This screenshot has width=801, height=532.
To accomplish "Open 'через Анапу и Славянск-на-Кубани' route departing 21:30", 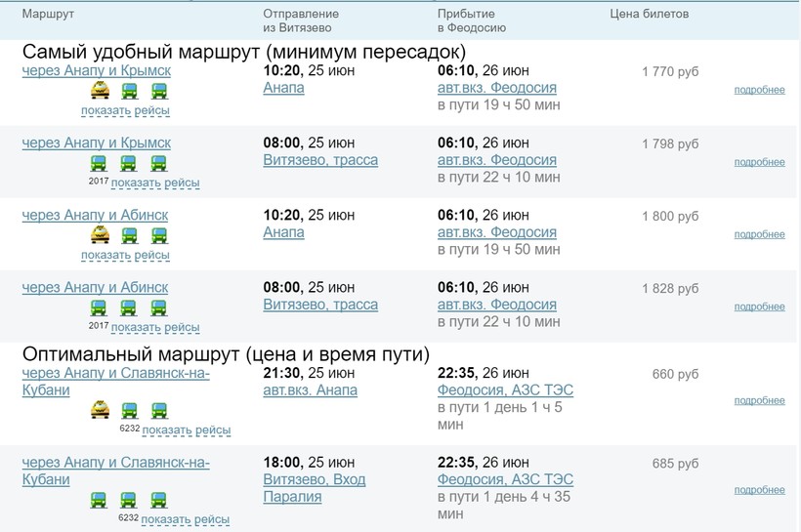I will 115,382.
